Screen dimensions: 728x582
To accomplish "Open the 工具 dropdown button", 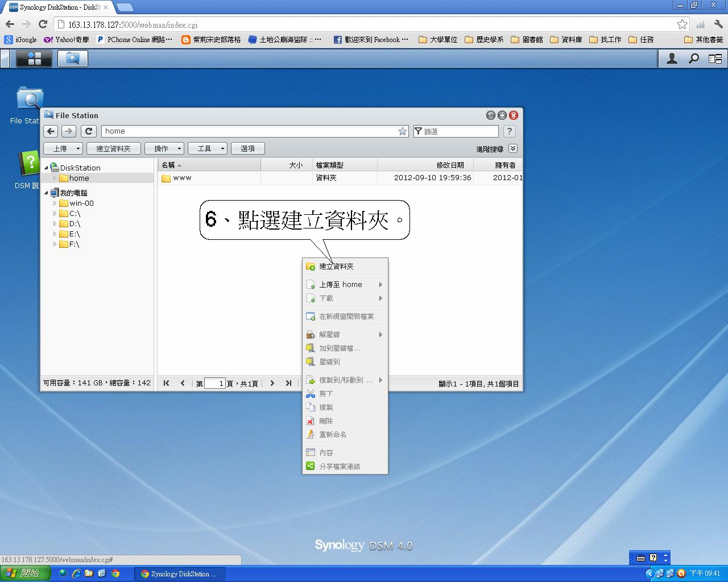I will tap(208, 148).
